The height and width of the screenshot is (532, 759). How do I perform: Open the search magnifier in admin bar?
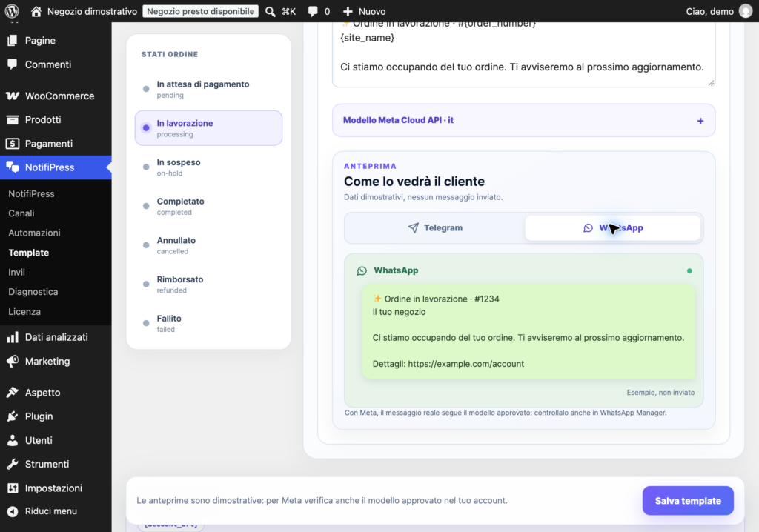pyautogui.click(x=270, y=11)
